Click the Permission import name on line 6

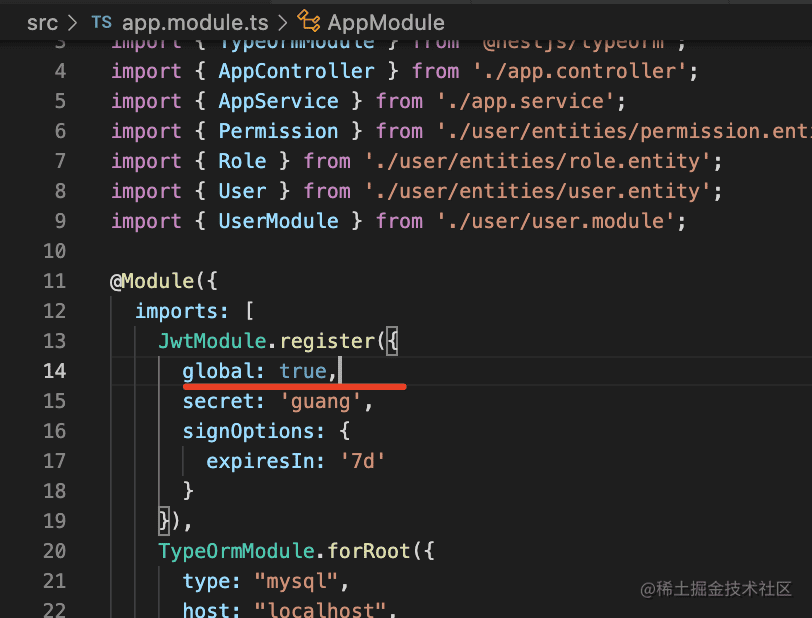(278, 131)
